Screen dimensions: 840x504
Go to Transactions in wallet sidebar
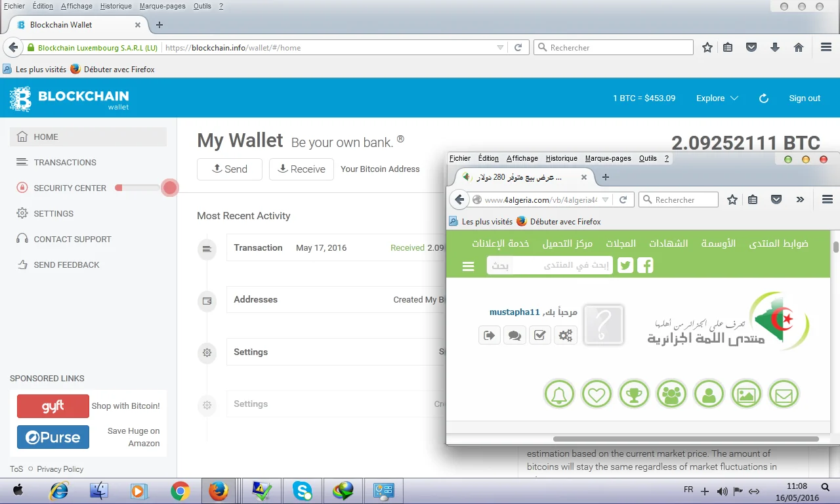pos(65,162)
